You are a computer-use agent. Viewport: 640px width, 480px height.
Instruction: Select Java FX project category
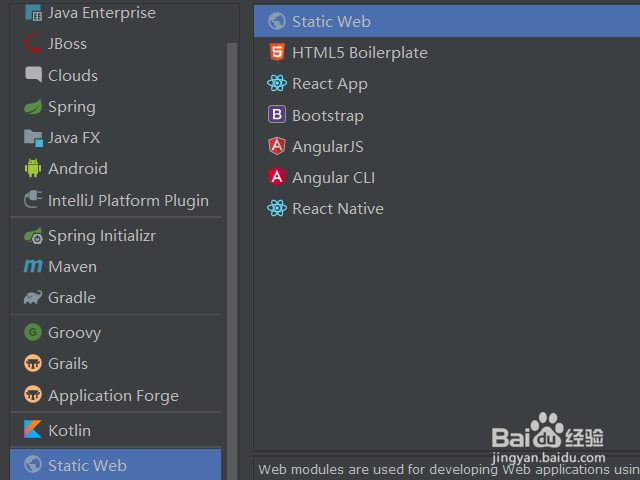[74, 138]
